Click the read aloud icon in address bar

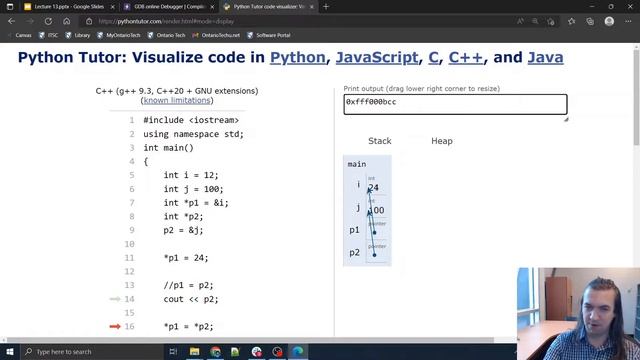[520, 21]
